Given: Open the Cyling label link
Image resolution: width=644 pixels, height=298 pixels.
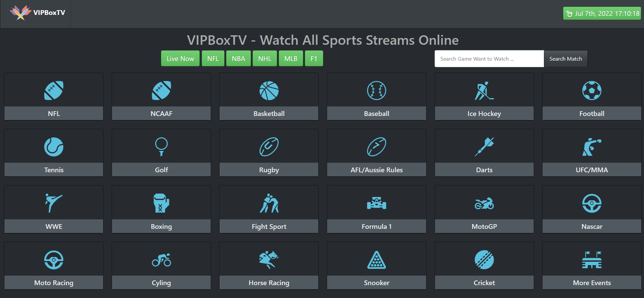Looking at the screenshot, I should click(x=161, y=283).
